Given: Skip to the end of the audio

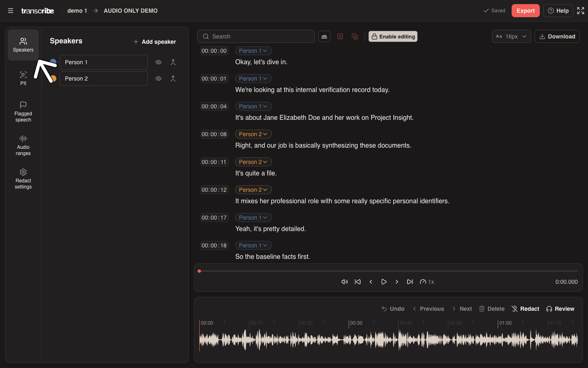Looking at the screenshot, I should [x=410, y=282].
